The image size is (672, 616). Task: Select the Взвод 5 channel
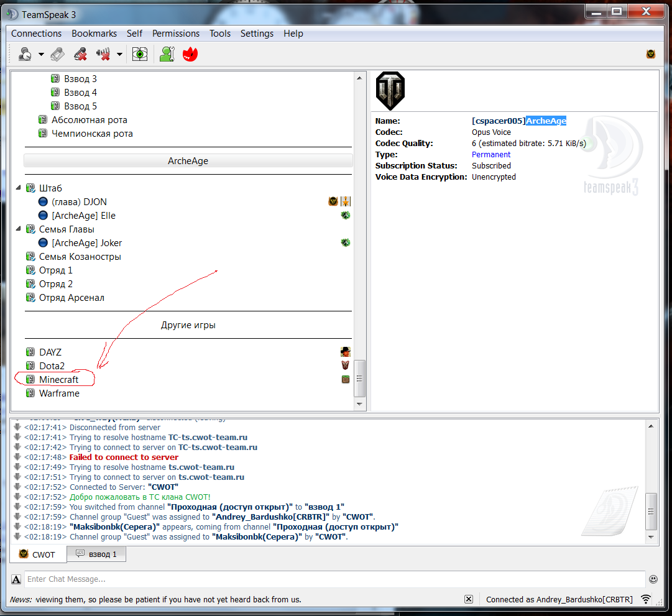(80, 106)
